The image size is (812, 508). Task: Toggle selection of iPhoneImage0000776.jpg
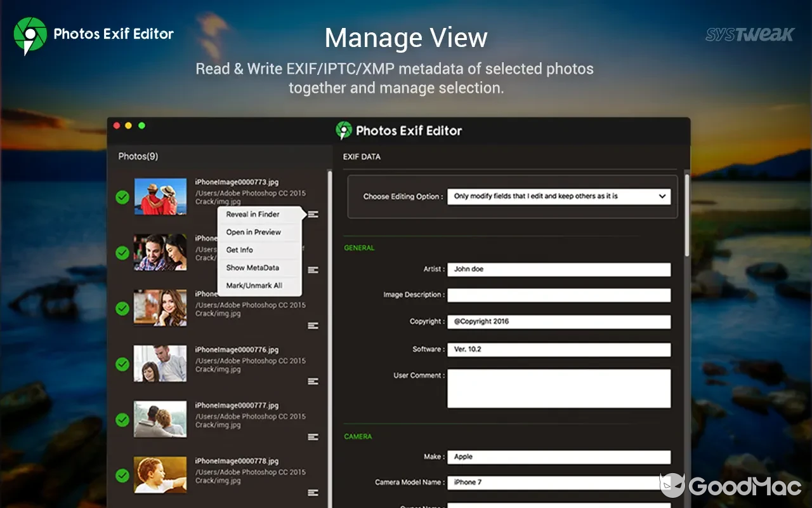(122, 364)
